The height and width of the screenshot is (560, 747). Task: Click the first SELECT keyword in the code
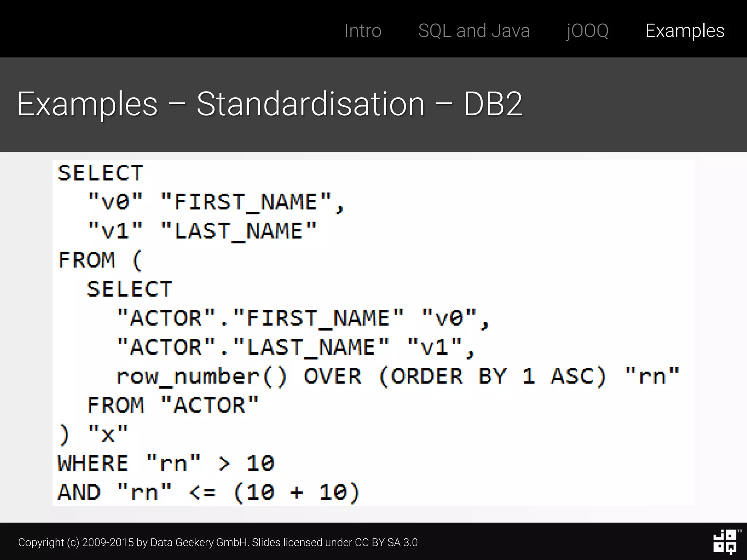point(101,173)
